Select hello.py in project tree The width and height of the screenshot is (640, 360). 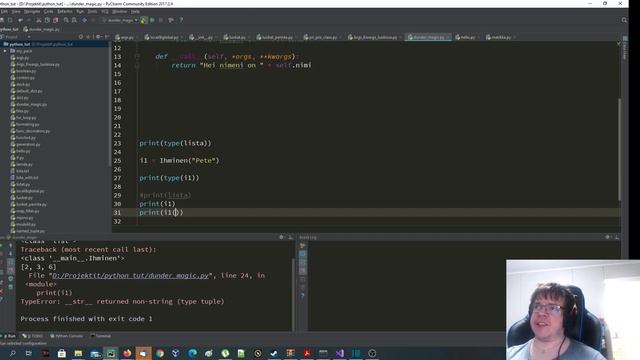tap(23, 151)
